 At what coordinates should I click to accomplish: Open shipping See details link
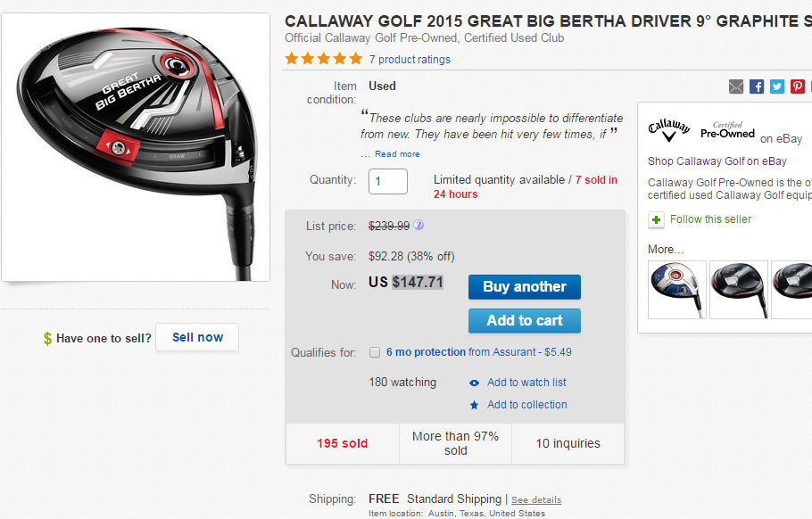pos(536,499)
